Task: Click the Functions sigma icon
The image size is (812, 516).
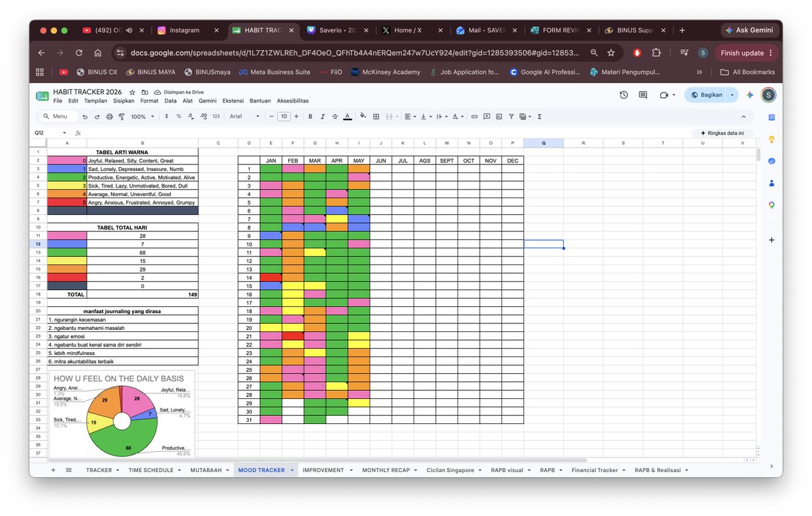Action: 539,116
